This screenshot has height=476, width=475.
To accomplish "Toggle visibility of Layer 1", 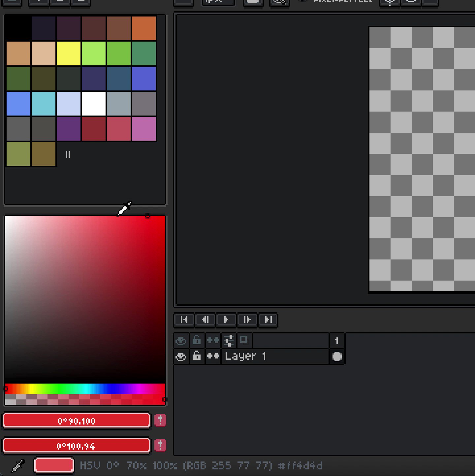I will (181, 356).
